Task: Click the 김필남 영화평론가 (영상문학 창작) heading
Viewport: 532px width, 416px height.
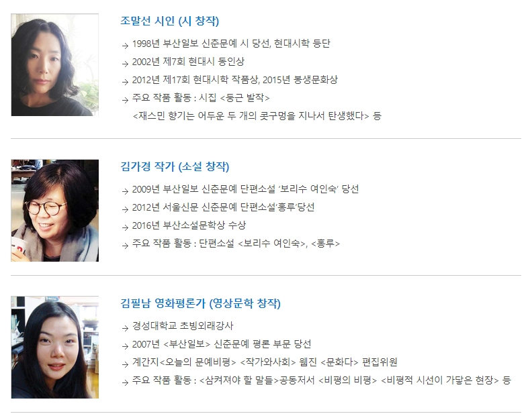Action: [x=201, y=303]
